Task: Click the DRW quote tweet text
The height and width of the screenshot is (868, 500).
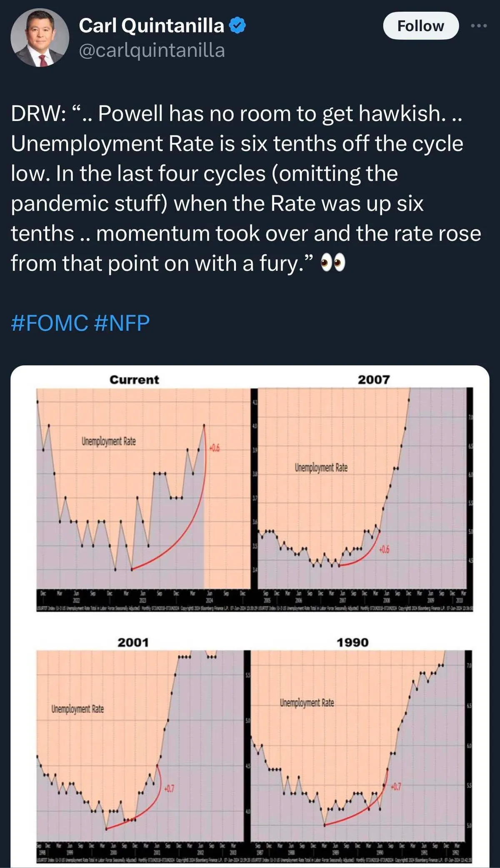Action: click(x=246, y=188)
